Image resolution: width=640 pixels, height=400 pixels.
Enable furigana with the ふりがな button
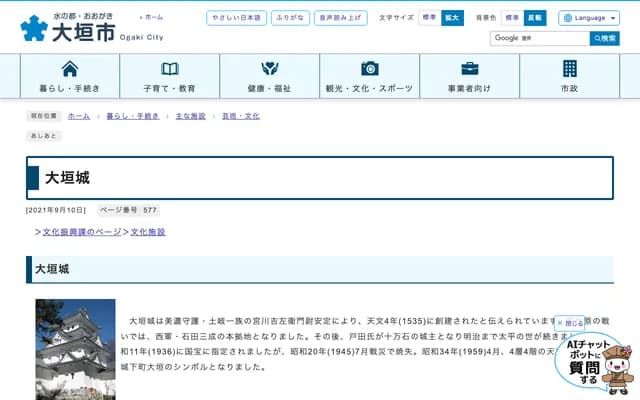coord(291,18)
